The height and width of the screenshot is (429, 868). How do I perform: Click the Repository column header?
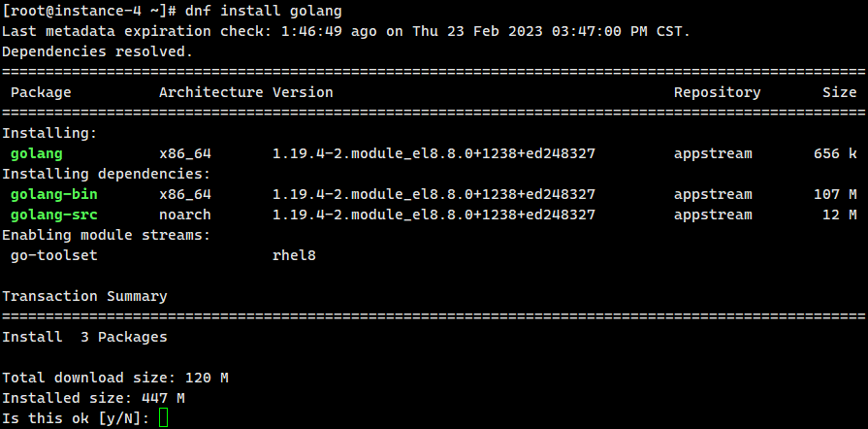click(x=717, y=92)
